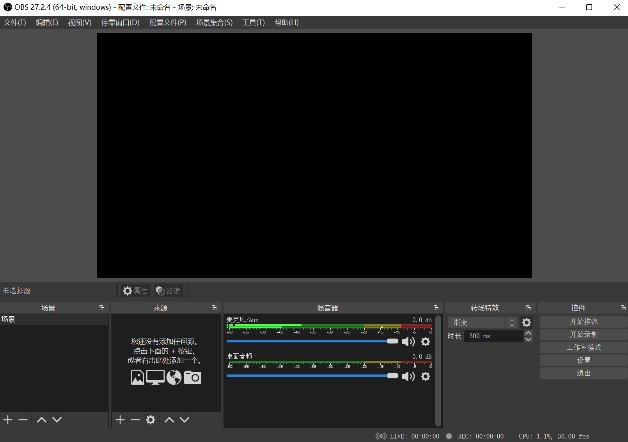
Task: Open the 视图(V) View menu
Action: (80, 22)
